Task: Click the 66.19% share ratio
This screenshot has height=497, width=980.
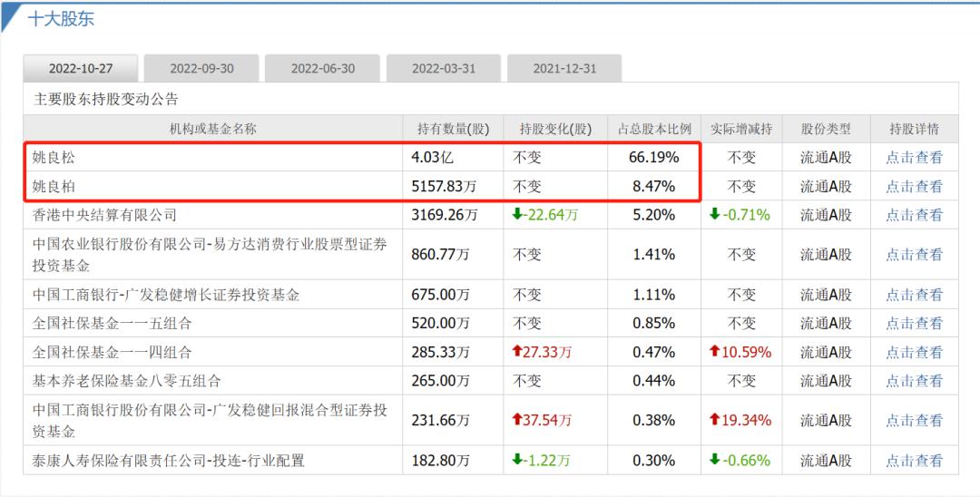Action: point(653,157)
